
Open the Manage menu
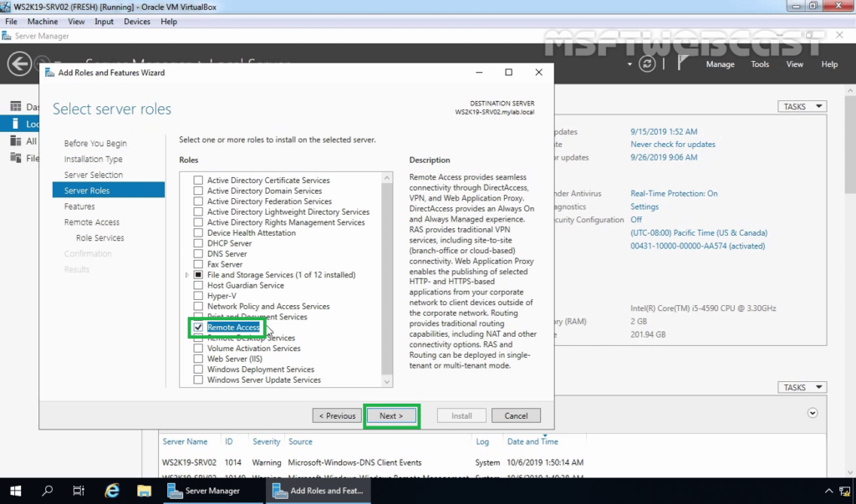tap(720, 64)
